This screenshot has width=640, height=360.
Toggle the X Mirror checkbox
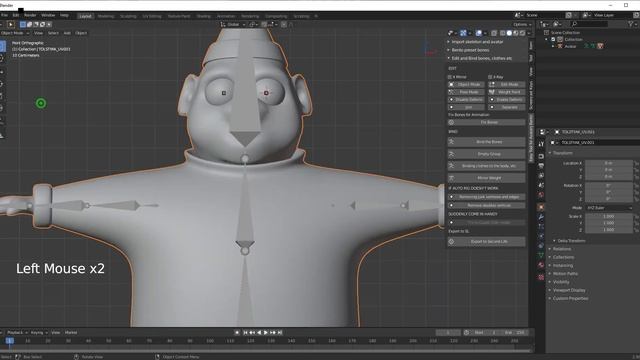coord(450,77)
